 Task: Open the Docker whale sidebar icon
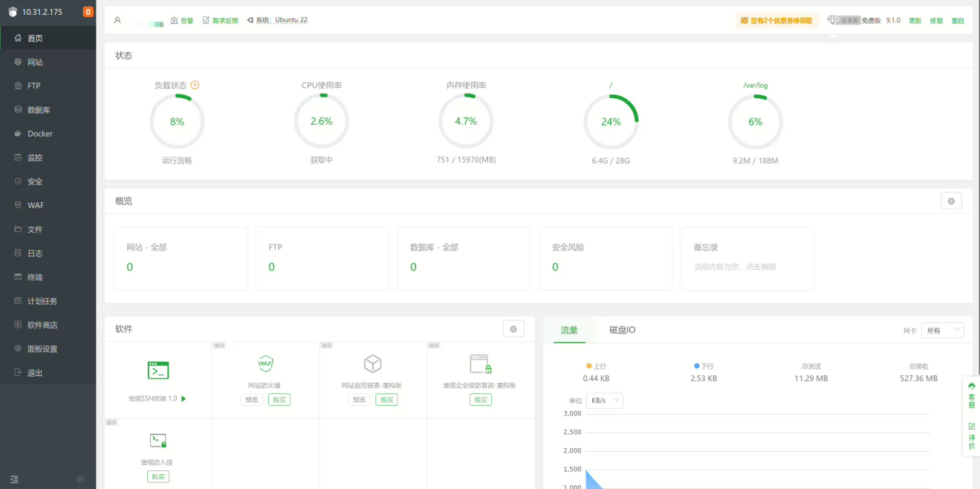[19, 134]
